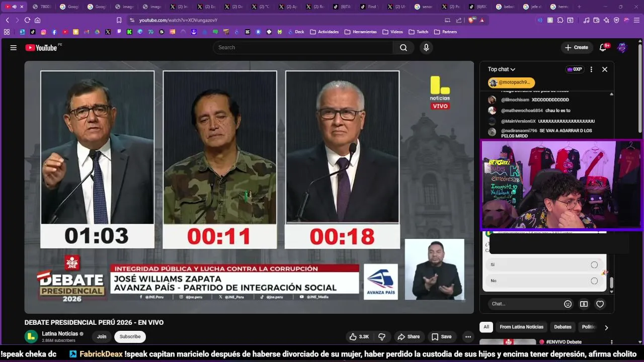
Task: Select poll option Sí
Action: [x=544, y=264]
